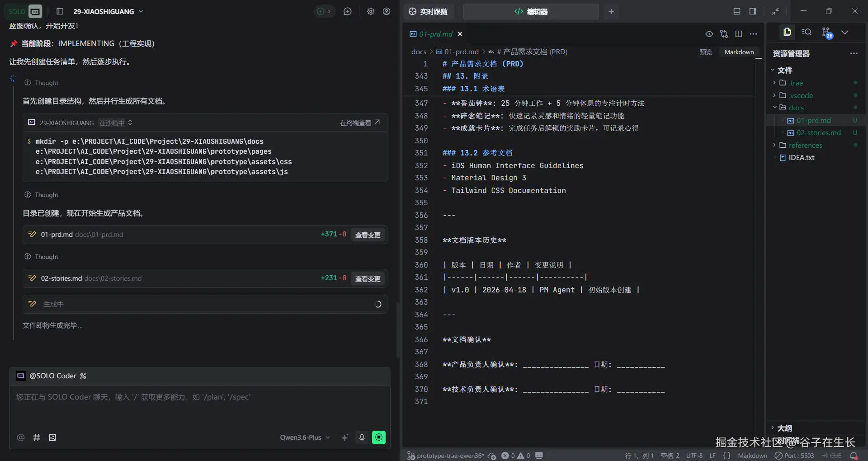
Task: Expand the 大纲 outline section
Action: (784, 428)
